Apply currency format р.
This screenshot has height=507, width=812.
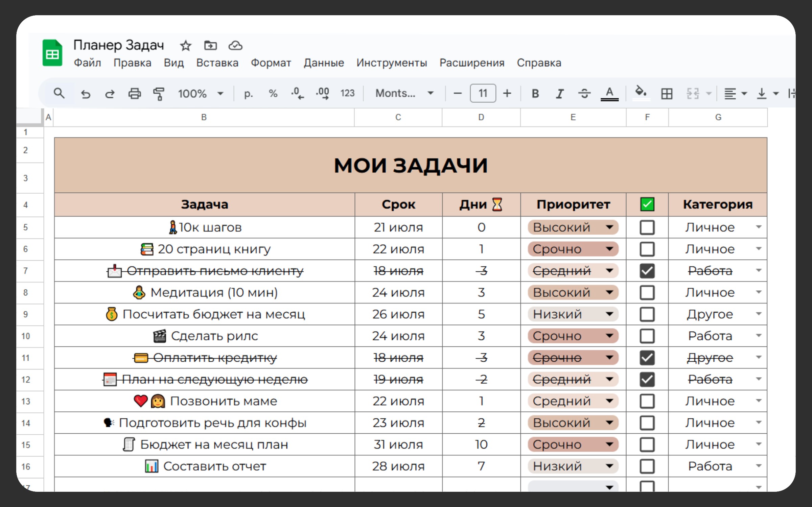coord(248,94)
